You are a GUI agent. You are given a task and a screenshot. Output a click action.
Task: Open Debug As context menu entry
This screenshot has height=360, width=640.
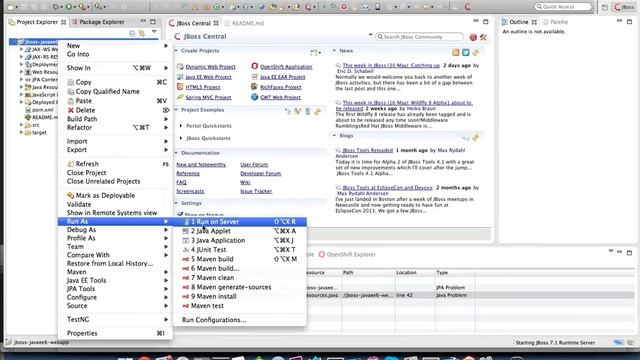(115, 230)
